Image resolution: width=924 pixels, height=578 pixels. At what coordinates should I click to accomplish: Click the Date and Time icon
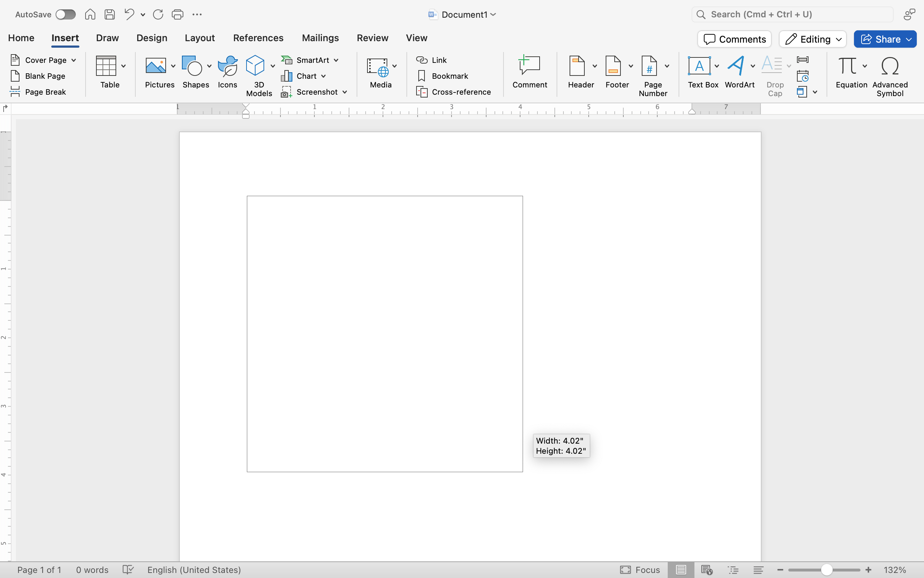pyautogui.click(x=803, y=76)
